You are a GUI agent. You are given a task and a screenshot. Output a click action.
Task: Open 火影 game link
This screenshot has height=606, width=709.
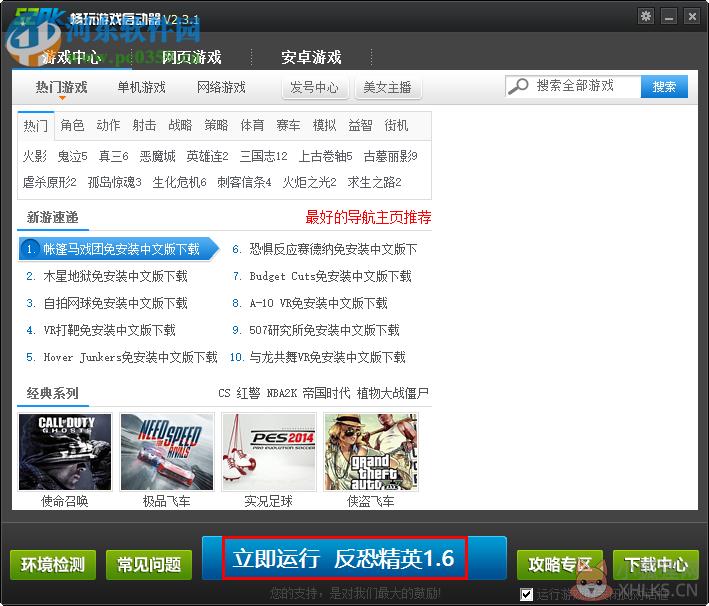click(35, 156)
